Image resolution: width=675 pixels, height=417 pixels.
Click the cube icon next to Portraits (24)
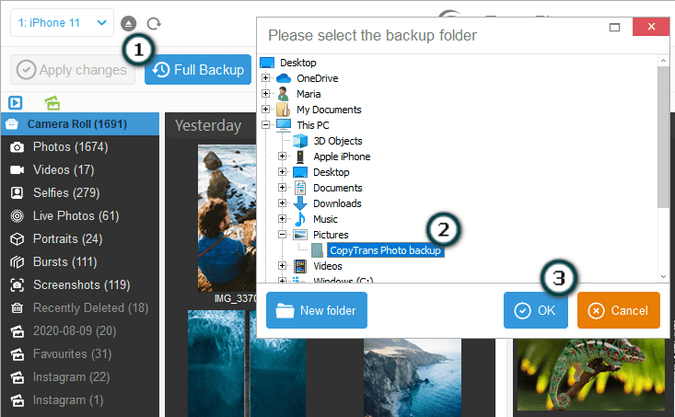point(17,239)
